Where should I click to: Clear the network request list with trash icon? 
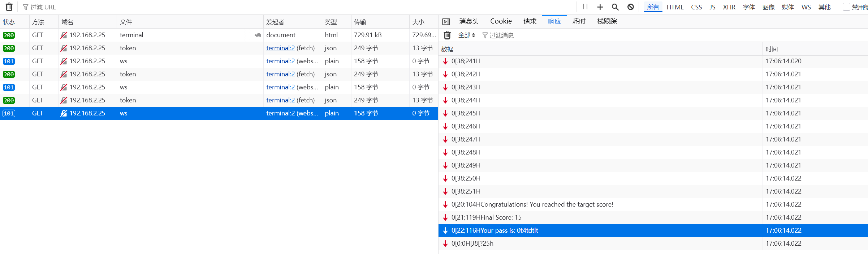click(x=9, y=7)
